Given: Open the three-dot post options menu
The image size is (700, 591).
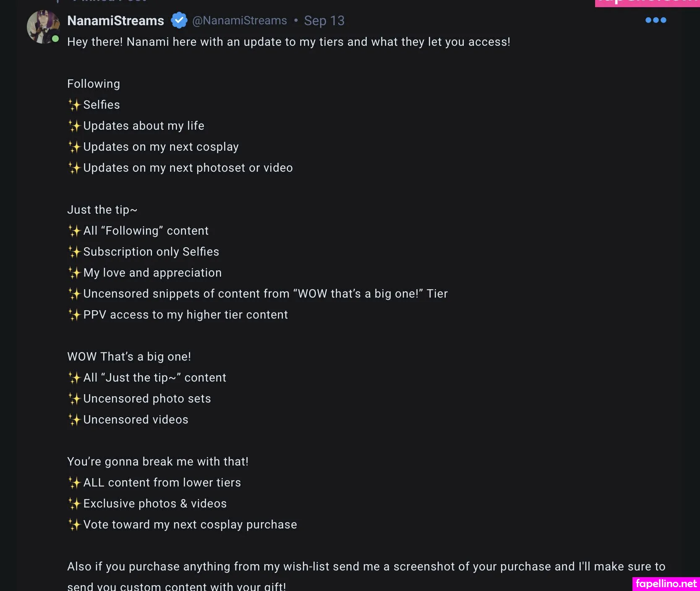Looking at the screenshot, I should (x=656, y=20).
